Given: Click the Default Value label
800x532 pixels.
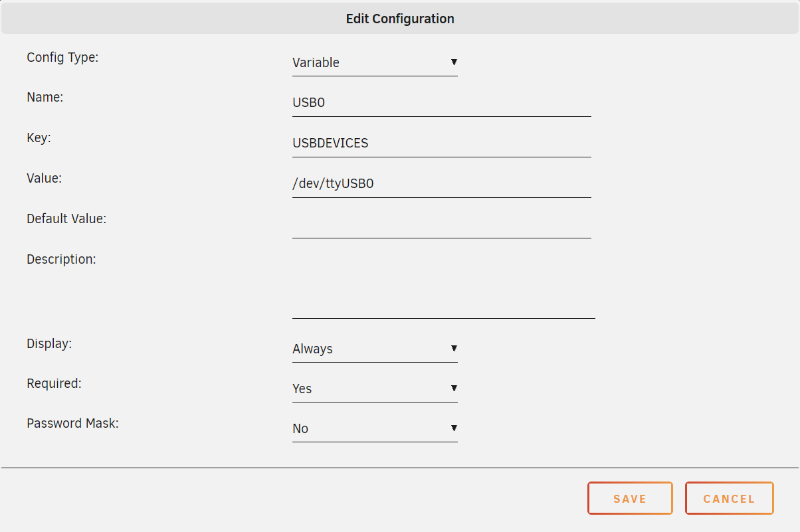Looking at the screenshot, I should [66, 219].
